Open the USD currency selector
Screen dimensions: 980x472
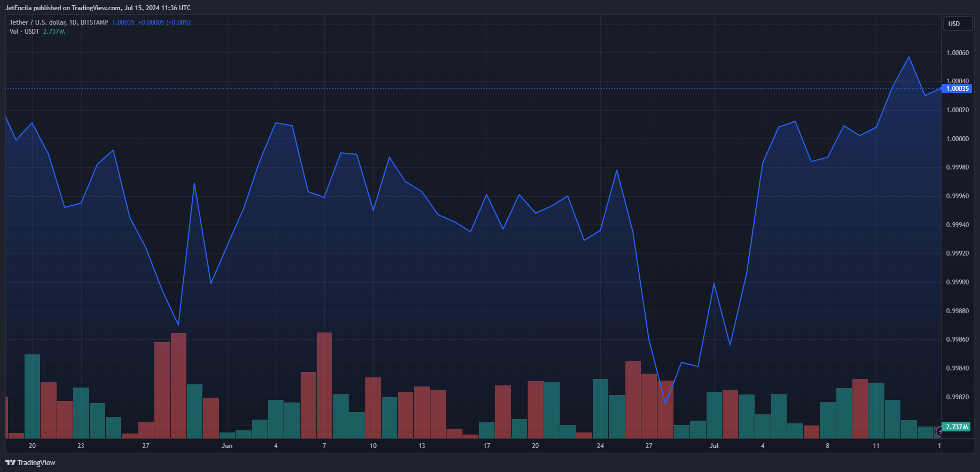tap(957, 24)
